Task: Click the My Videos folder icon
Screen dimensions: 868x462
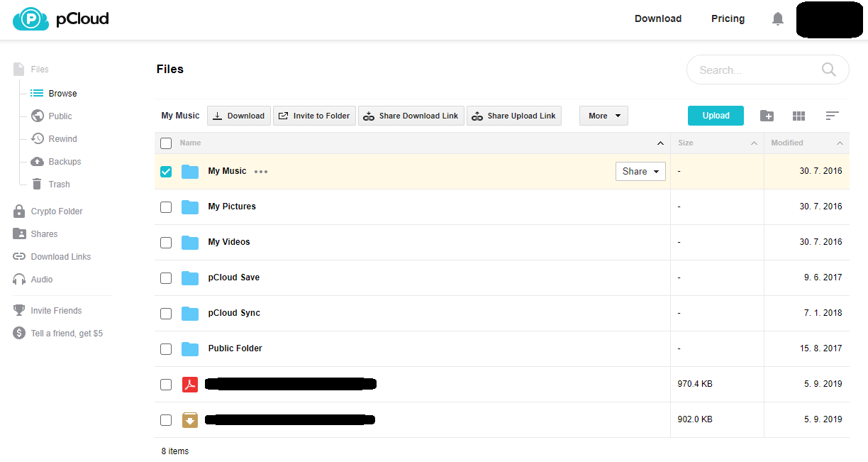Action: (190, 243)
